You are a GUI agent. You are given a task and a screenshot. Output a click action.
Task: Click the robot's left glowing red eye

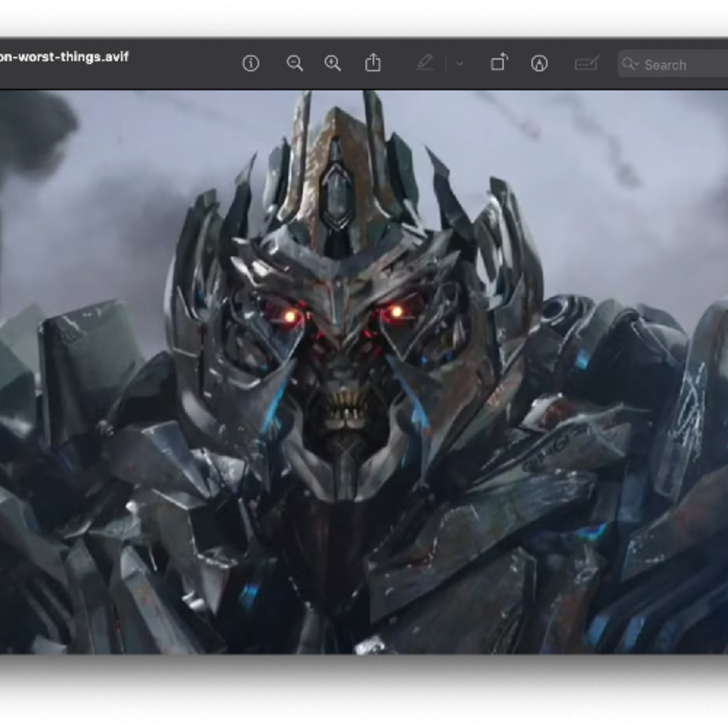291,315
